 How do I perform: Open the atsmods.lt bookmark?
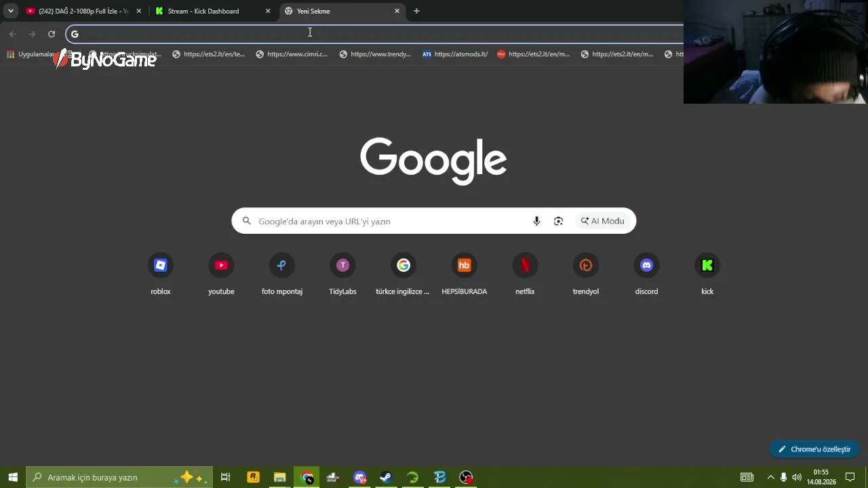point(455,54)
